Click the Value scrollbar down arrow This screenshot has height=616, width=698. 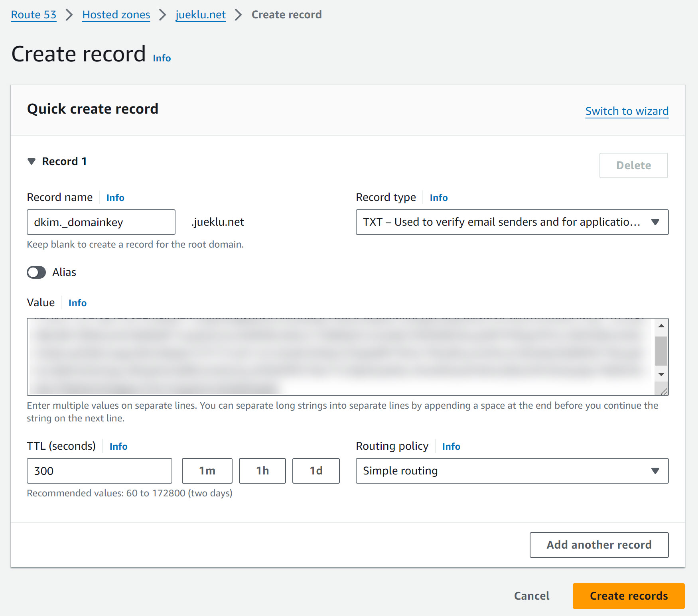(661, 374)
